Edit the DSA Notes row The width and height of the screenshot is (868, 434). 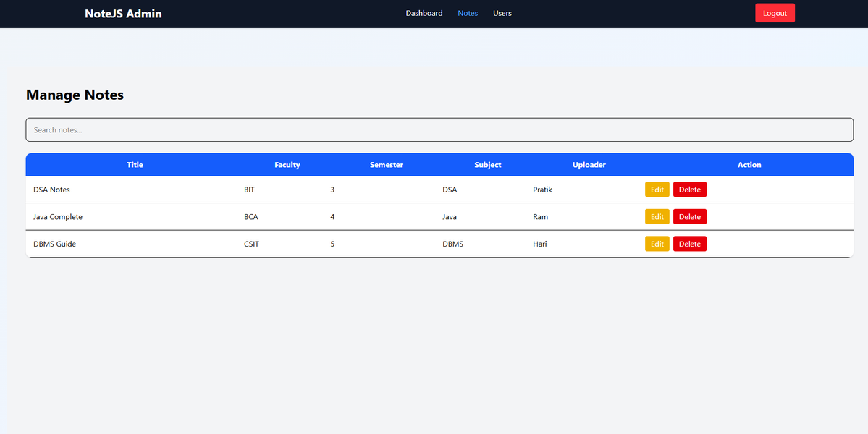tap(657, 190)
